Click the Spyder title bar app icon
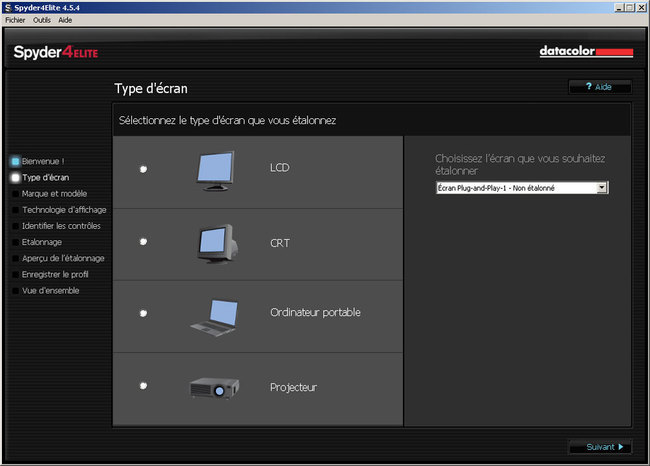This screenshot has width=650, height=466. click(x=8, y=7)
